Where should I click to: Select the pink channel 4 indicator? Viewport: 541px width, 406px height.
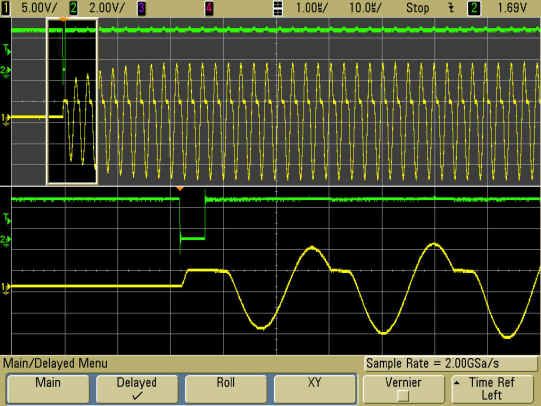(x=209, y=8)
